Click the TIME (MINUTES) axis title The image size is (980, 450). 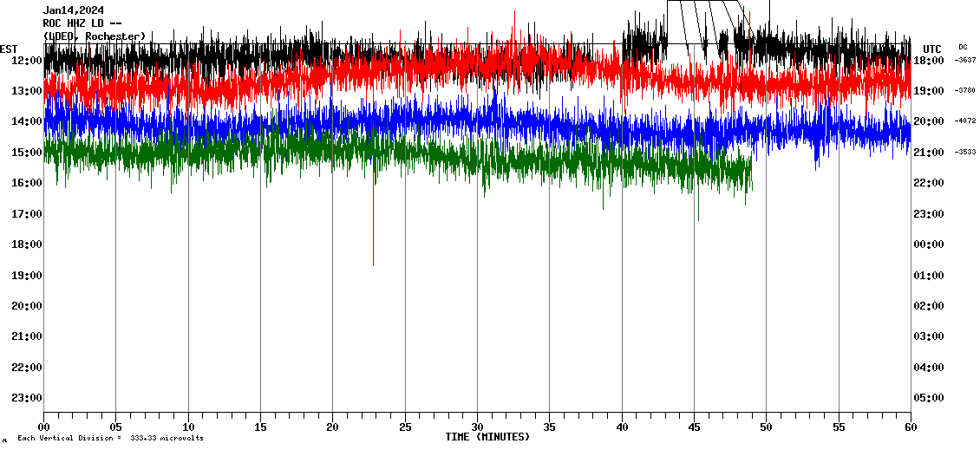coord(487,437)
